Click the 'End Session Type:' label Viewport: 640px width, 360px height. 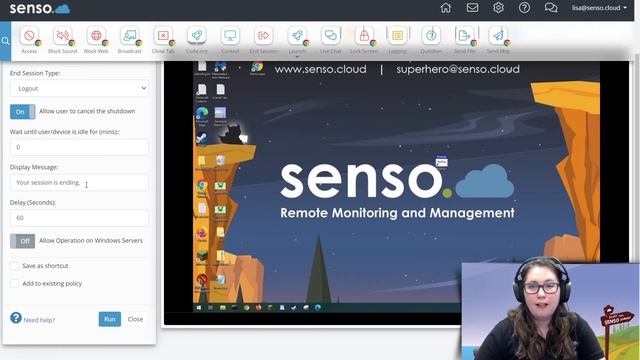click(35, 73)
